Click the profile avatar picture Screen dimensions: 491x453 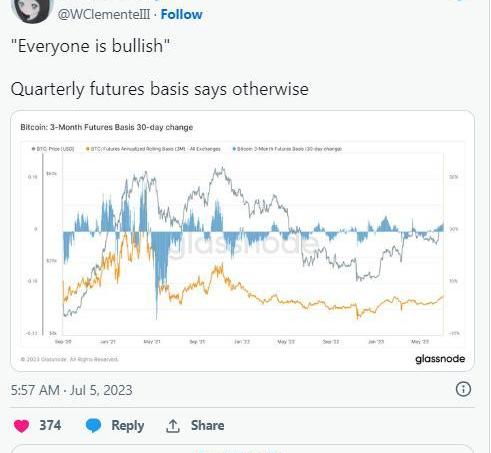click(32, 10)
